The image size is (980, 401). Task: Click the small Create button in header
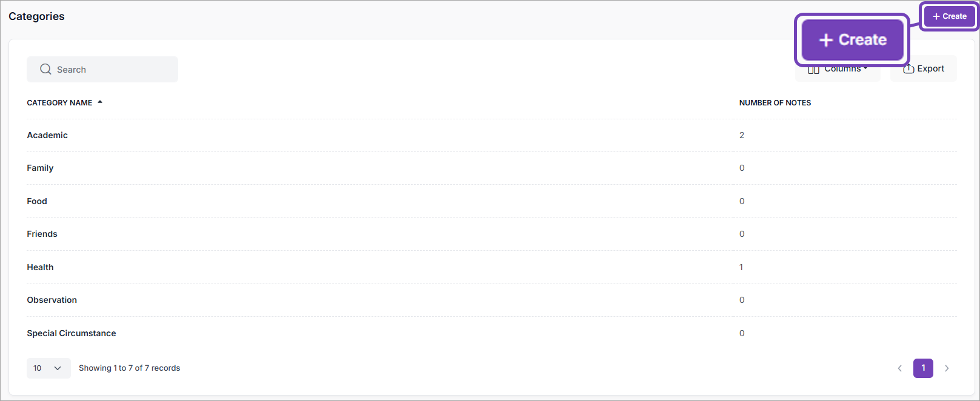point(949,16)
